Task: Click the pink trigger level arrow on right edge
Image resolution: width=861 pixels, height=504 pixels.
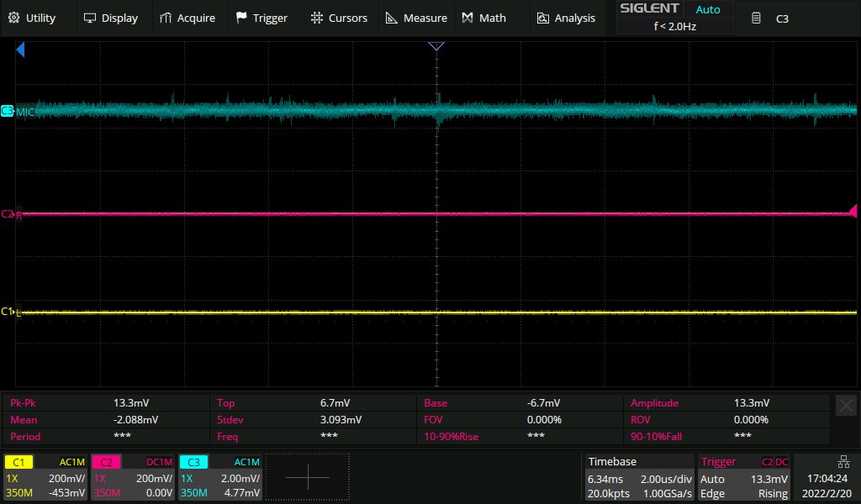Action: [853, 211]
